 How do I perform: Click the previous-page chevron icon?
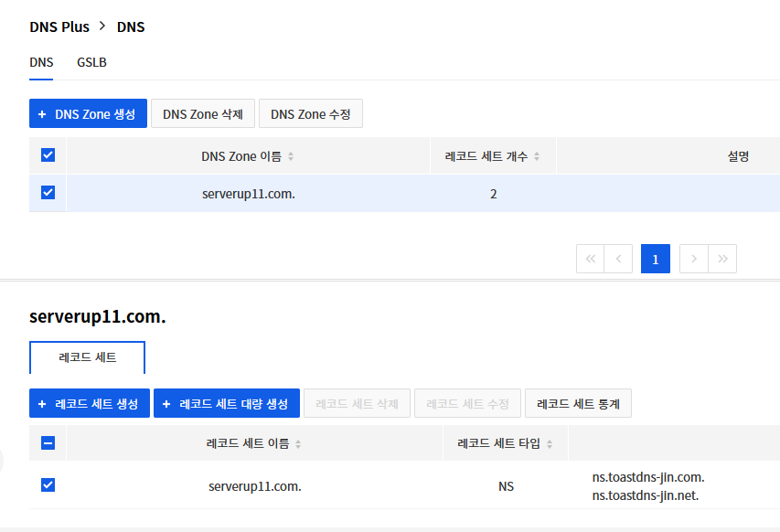[x=617, y=259]
